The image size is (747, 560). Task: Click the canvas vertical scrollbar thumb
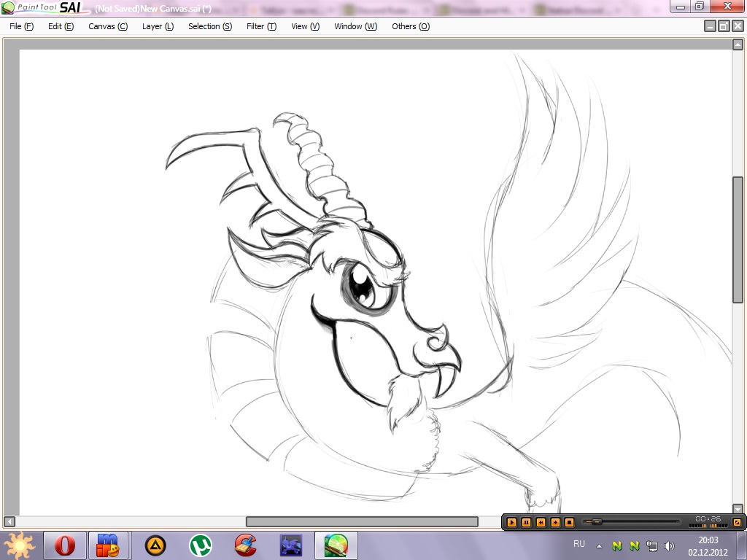[x=738, y=239]
